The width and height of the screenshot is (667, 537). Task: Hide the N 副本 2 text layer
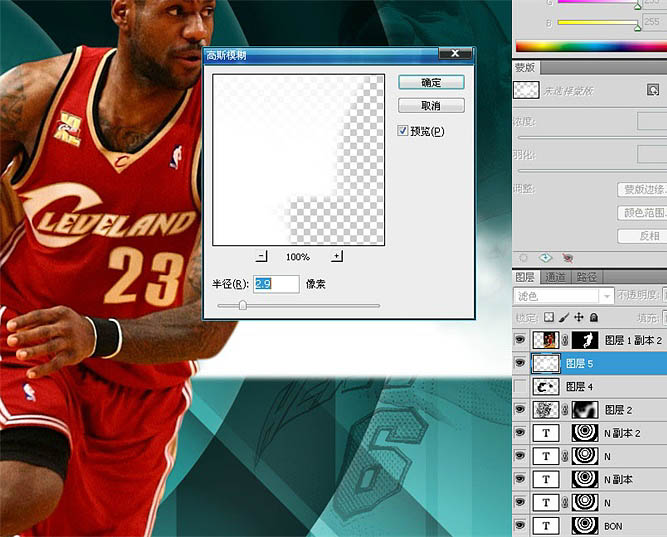520,433
